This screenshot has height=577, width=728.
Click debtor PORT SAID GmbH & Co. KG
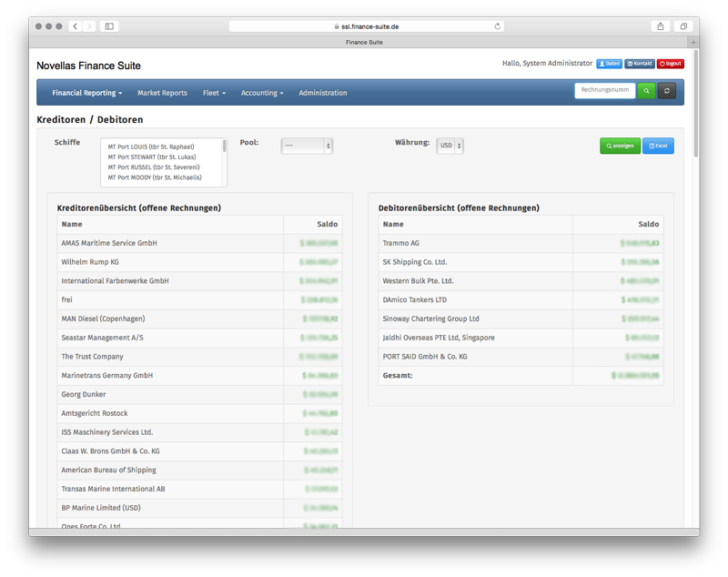click(x=425, y=357)
